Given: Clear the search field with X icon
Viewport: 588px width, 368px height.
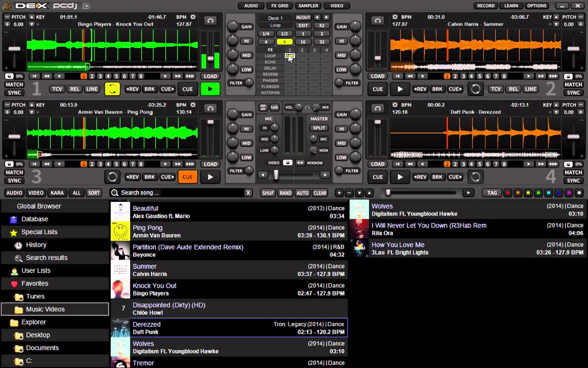Looking at the screenshot, I should point(248,193).
